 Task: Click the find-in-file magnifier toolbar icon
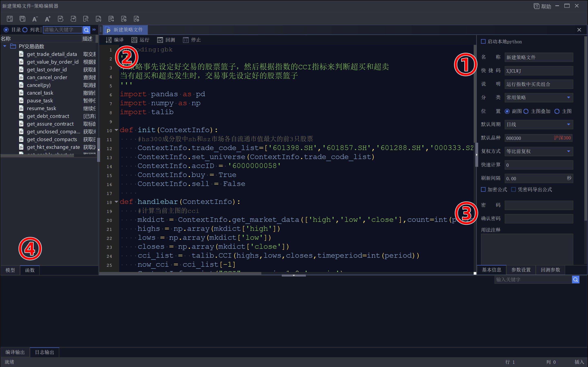coord(86,19)
